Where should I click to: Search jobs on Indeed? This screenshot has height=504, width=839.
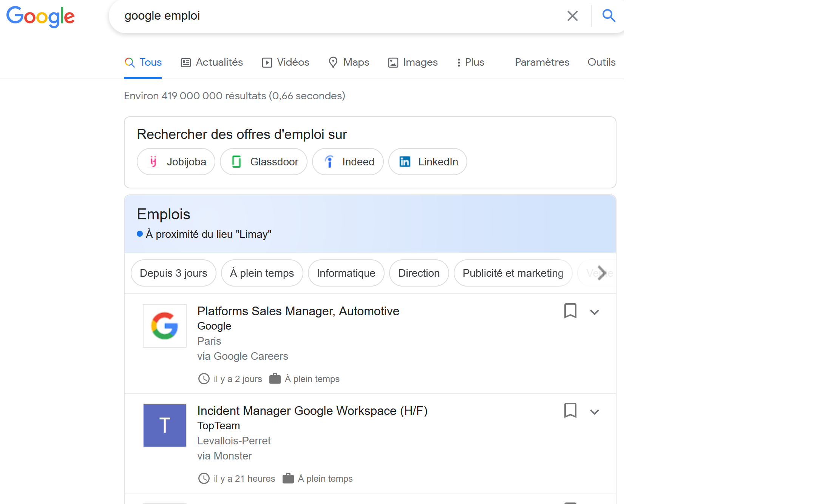[x=348, y=162]
